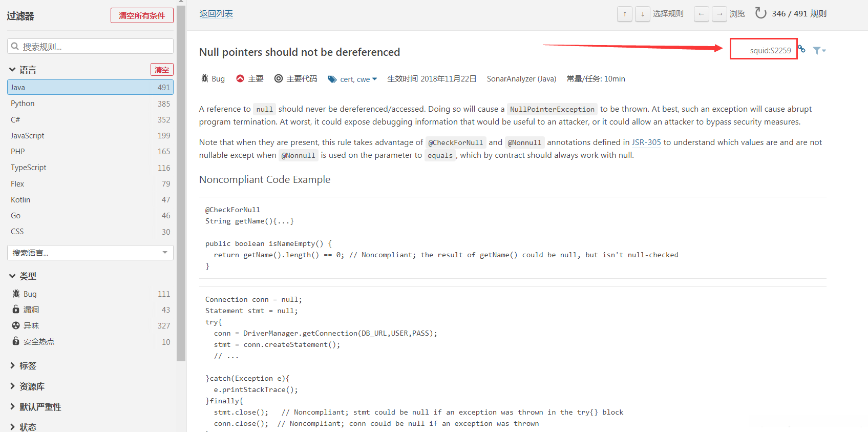This screenshot has width=868, height=432.
Task: Select the C# language filter
Action: [x=90, y=119]
